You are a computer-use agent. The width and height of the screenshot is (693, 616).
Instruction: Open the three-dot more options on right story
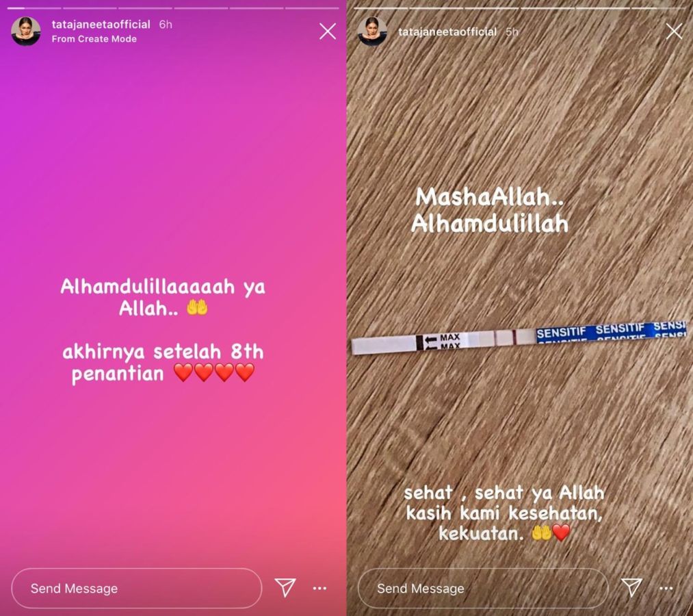(666, 588)
